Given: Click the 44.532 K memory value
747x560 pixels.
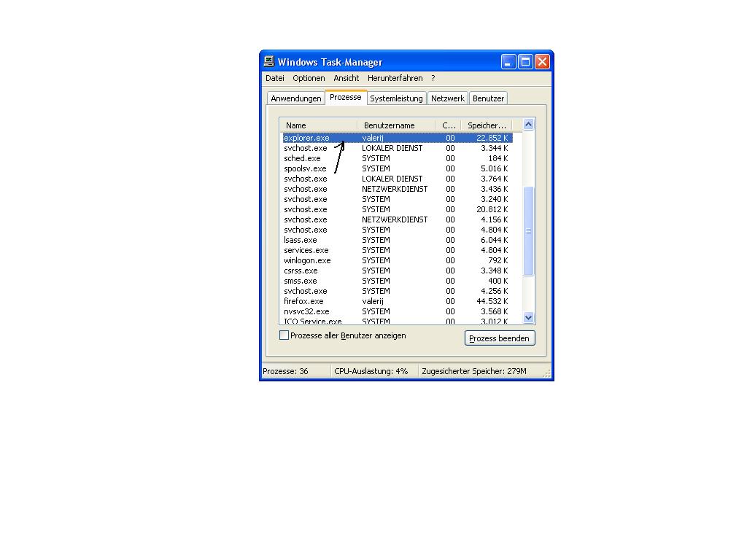Looking at the screenshot, I should point(492,301).
